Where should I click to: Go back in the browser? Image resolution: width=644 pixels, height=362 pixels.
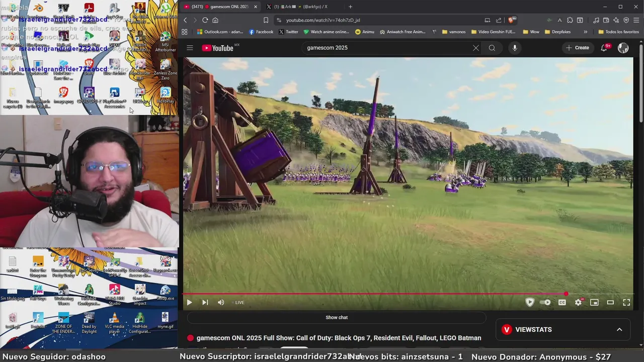(185, 20)
